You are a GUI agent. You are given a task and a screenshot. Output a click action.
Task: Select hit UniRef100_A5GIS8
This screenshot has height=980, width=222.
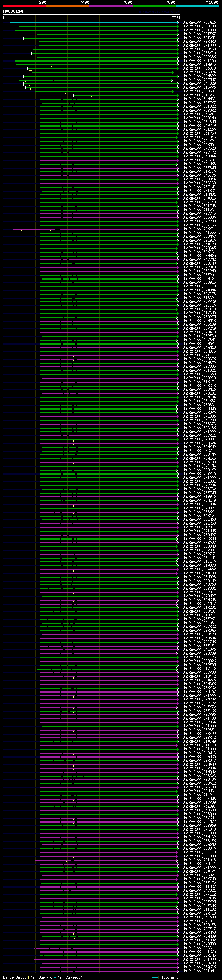pos(199,183)
